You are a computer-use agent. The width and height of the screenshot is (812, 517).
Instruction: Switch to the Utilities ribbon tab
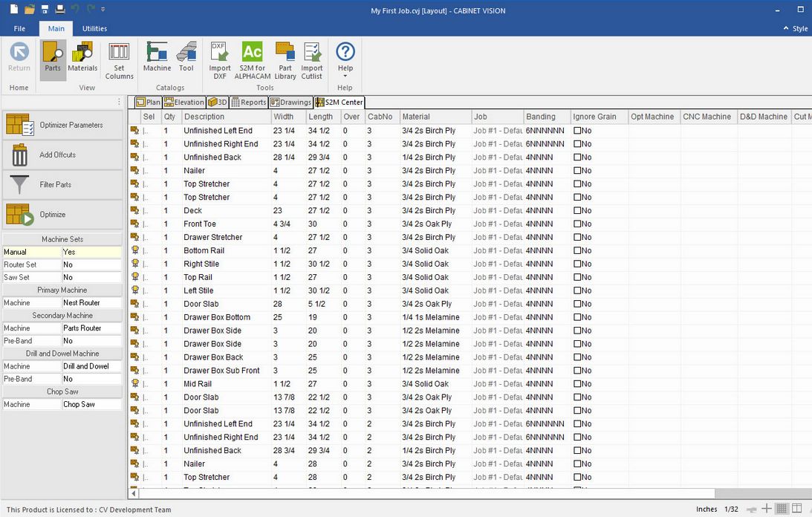pos(94,28)
